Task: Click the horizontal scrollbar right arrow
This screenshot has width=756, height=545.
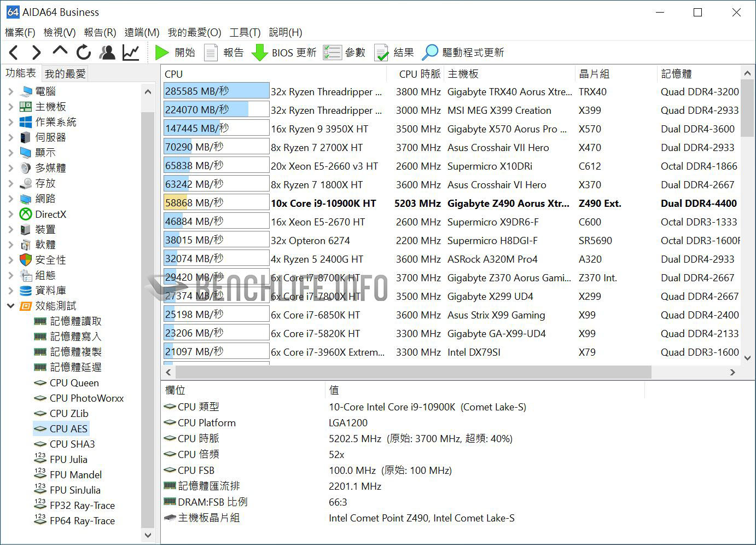Action: point(733,372)
